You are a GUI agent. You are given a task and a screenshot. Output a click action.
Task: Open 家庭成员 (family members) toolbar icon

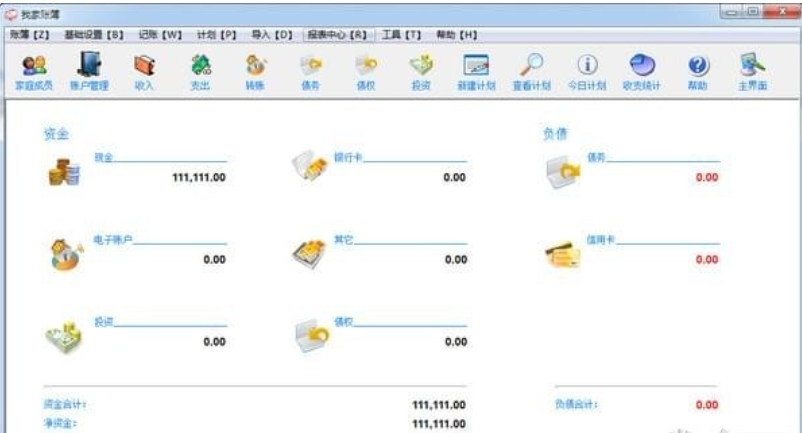click(x=34, y=72)
